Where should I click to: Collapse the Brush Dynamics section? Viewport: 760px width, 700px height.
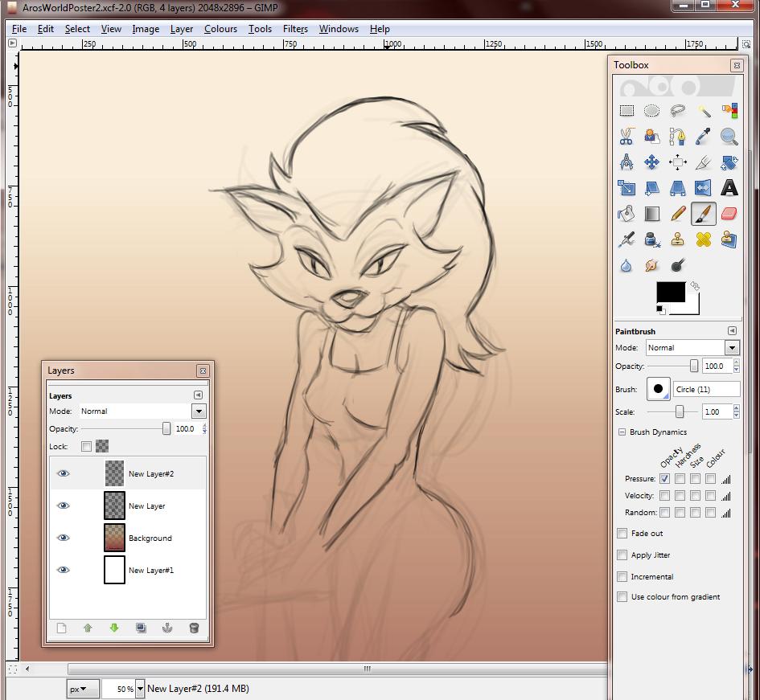click(x=622, y=432)
